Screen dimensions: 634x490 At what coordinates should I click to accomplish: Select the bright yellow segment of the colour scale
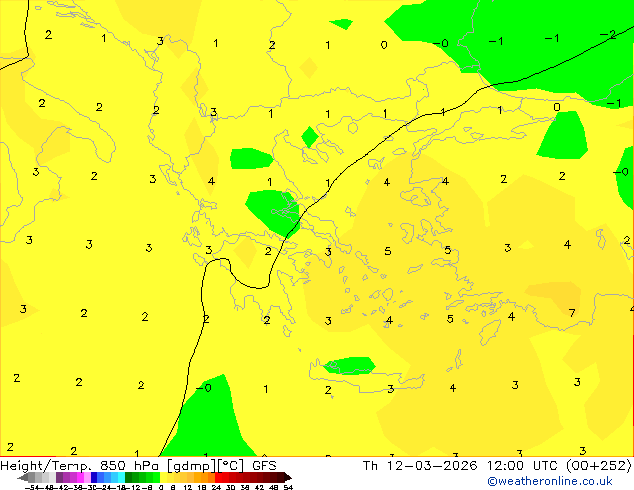pos(163,478)
